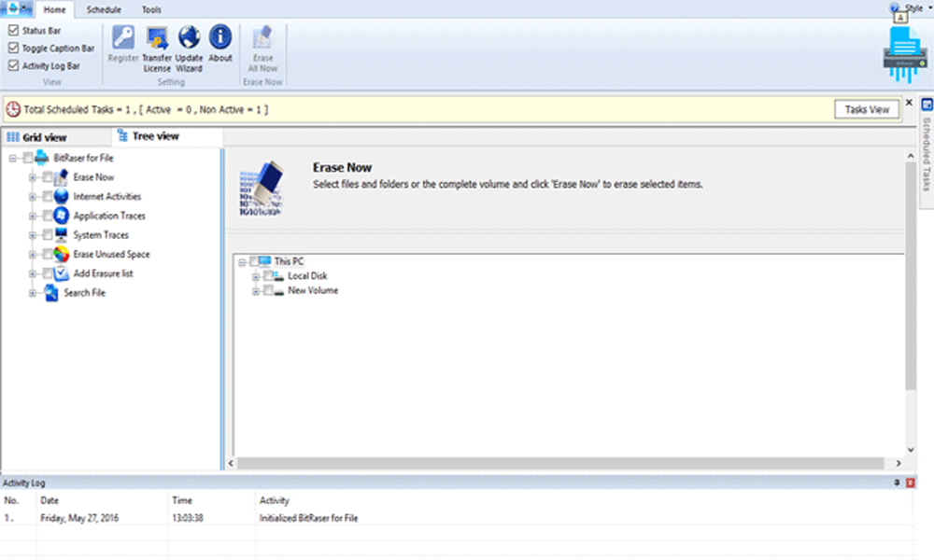Expand the System Traces node
The image size is (934, 560).
(x=33, y=235)
